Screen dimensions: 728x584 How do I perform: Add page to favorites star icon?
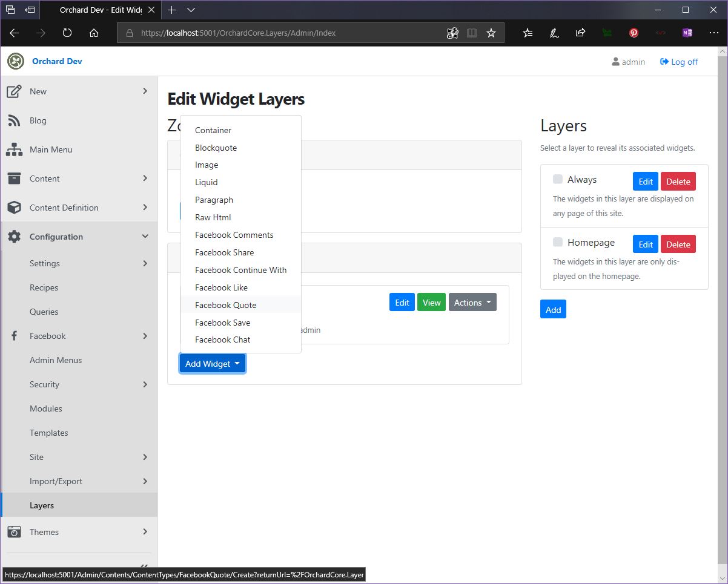[491, 33]
